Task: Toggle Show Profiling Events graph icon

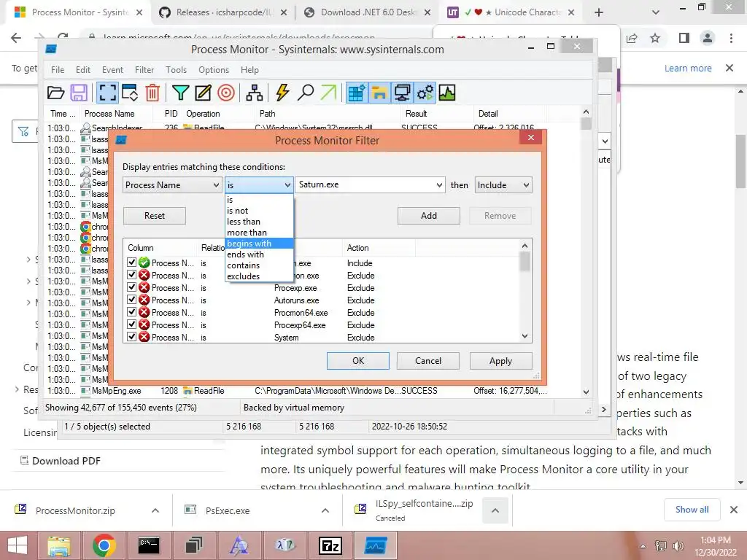Action: (447, 93)
